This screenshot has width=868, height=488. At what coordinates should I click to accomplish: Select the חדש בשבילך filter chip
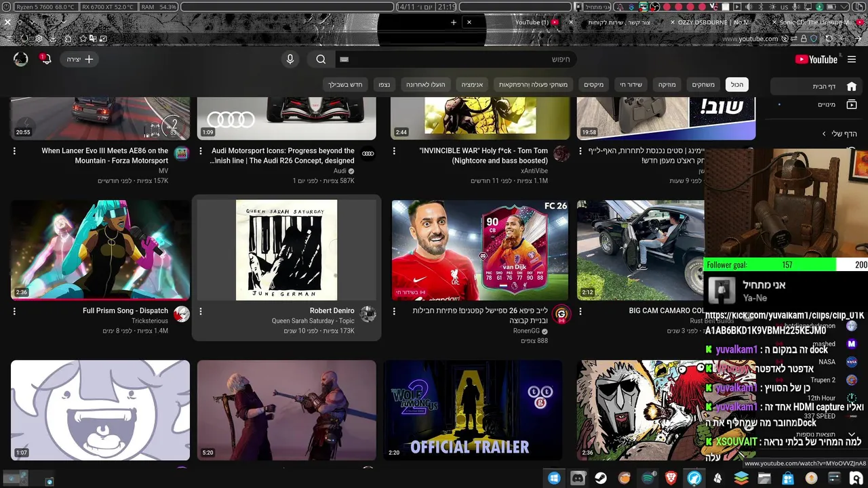345,85
